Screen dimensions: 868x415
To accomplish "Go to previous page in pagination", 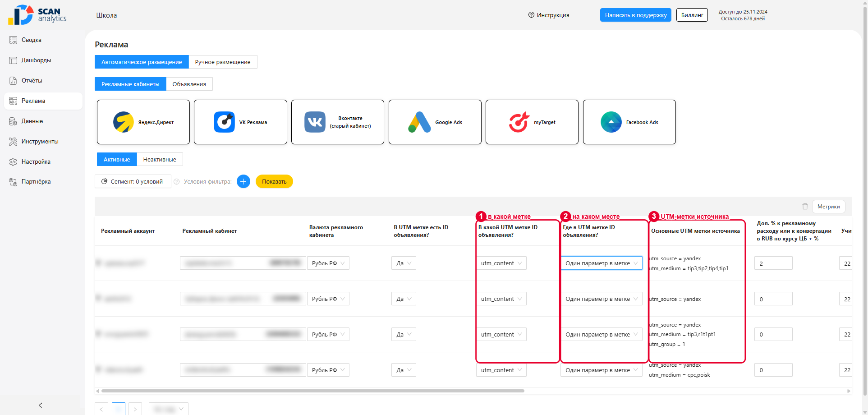I will [x=101, y=409].
